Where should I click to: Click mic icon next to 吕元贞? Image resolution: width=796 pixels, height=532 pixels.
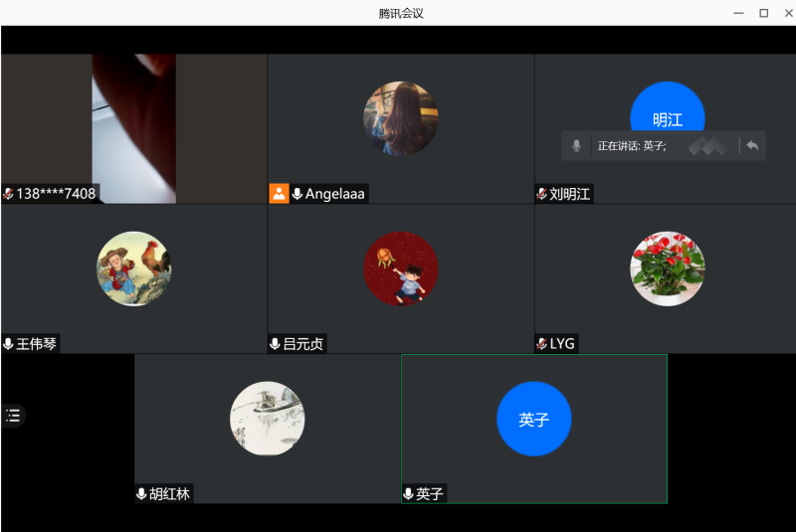[275, 344]
